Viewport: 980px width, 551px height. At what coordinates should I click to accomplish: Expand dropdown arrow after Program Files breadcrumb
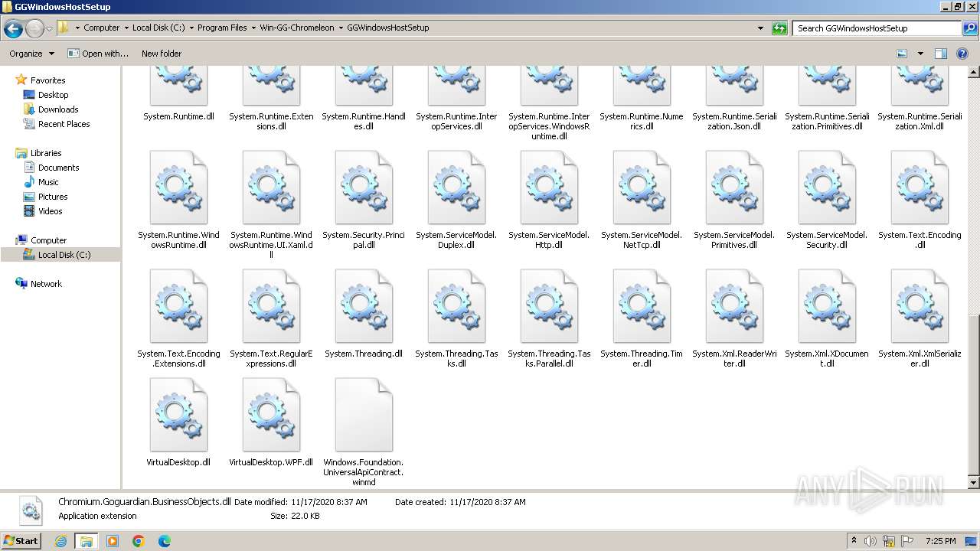click(254, 28)
